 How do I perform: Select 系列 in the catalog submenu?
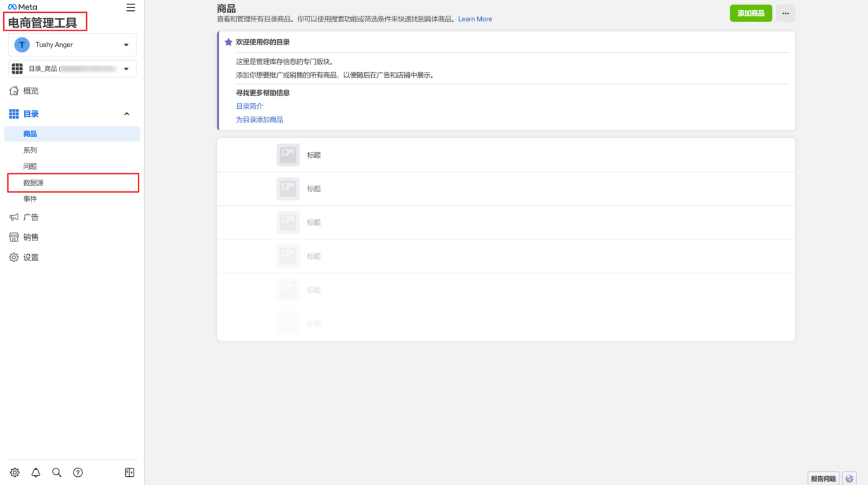coord(30,150)
